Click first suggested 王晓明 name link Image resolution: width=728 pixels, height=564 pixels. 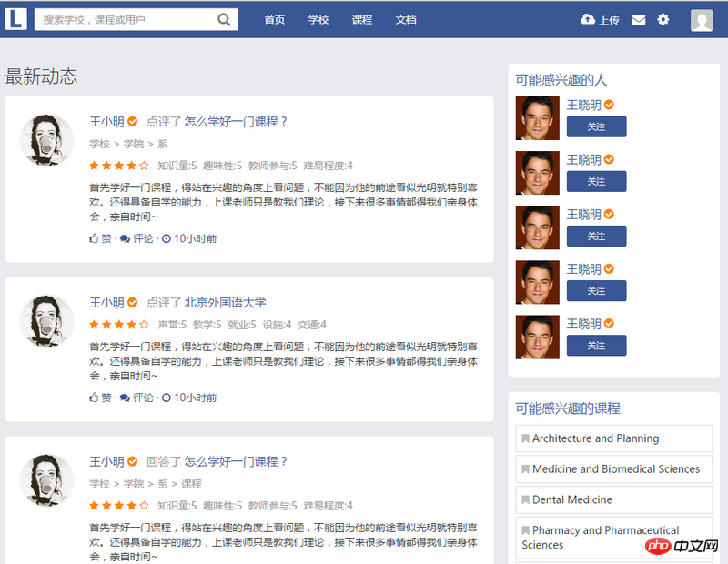[x=583, y=105]
